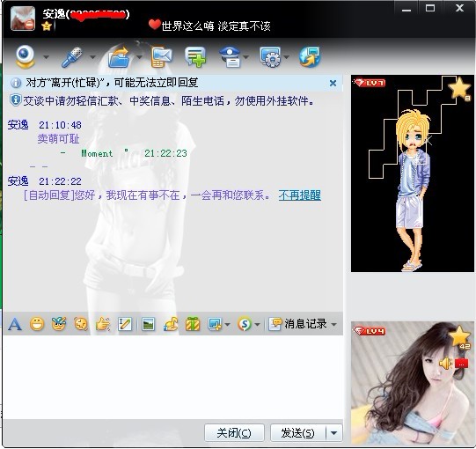Maximize the chat window

pos(430,8)
